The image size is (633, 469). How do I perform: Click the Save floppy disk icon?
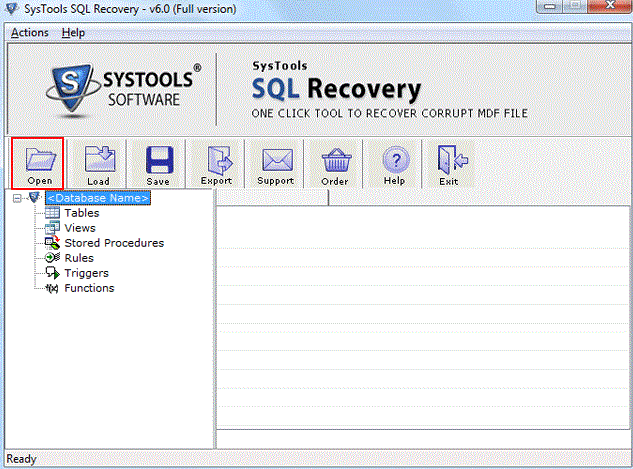(x=159, y=159)
